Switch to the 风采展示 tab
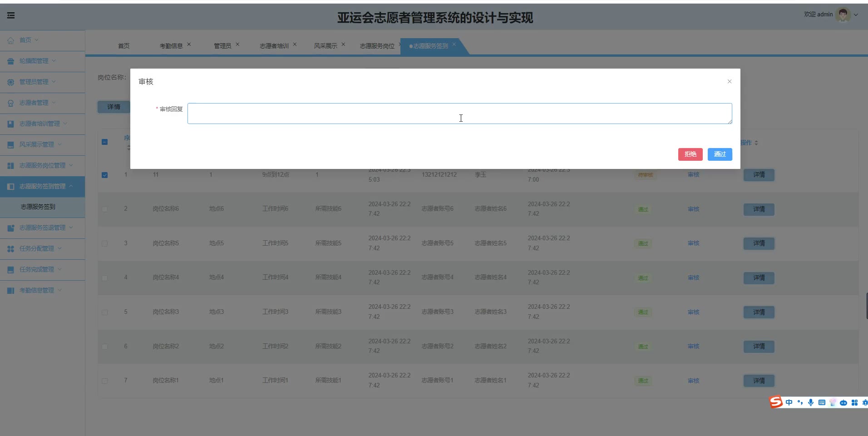The height and width of the screenshot is (436, 868). (325, 46)
